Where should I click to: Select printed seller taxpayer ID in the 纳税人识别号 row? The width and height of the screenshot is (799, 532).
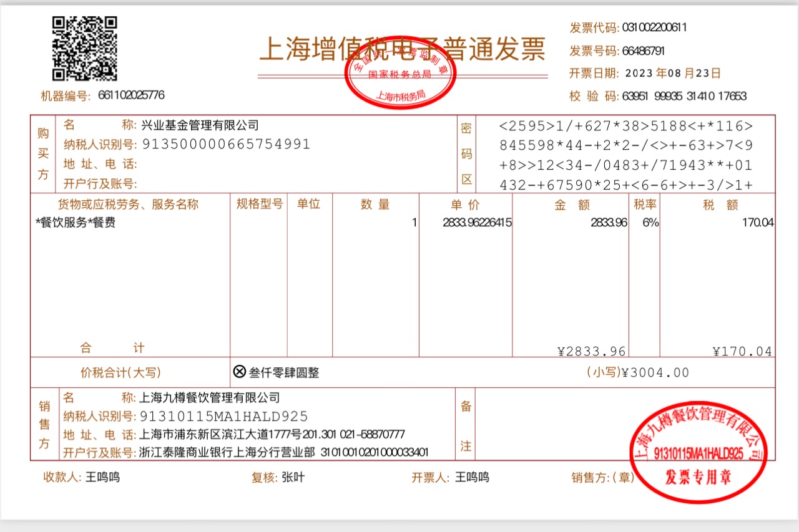pyautogui.click(x=223, y=416)
